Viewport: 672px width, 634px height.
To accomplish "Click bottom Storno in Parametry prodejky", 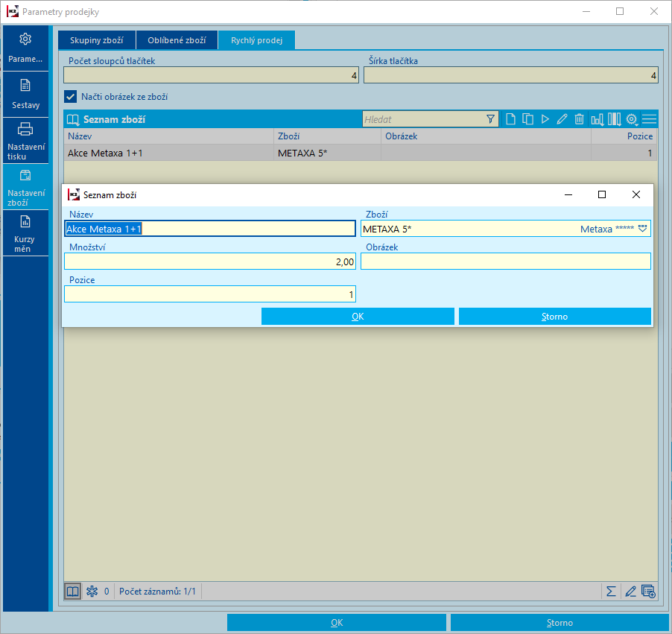I will tap(560, 623).
